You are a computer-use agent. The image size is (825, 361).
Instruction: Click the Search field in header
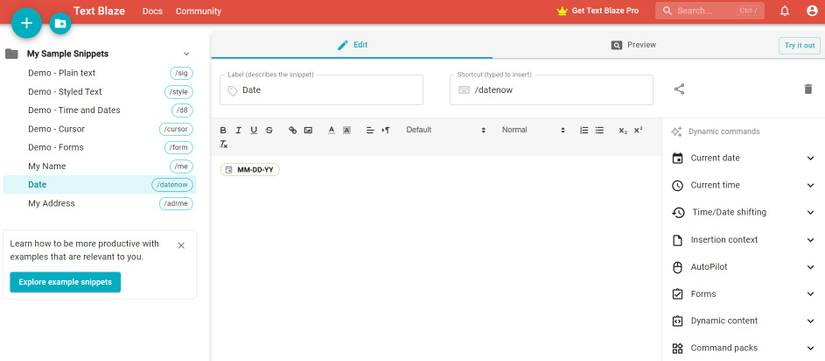[710, 11]
